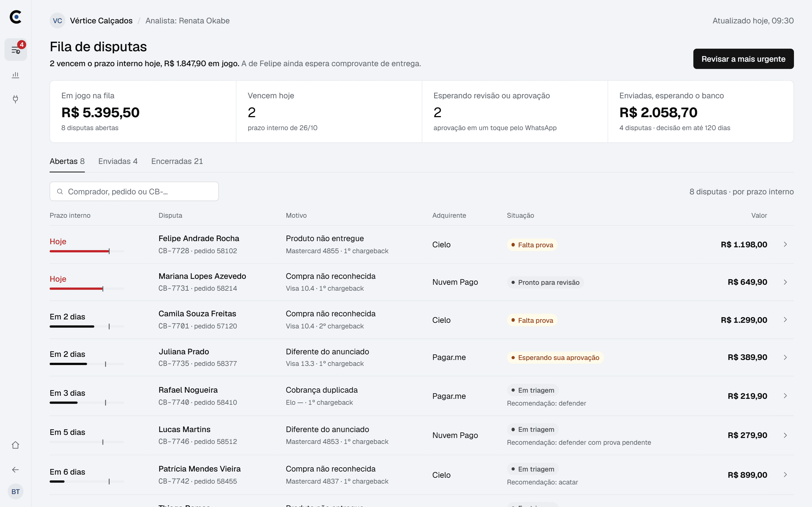The image size is (812, 507).
Task: Open the disputes queue sidebar icon
Action: coord(16,50)
